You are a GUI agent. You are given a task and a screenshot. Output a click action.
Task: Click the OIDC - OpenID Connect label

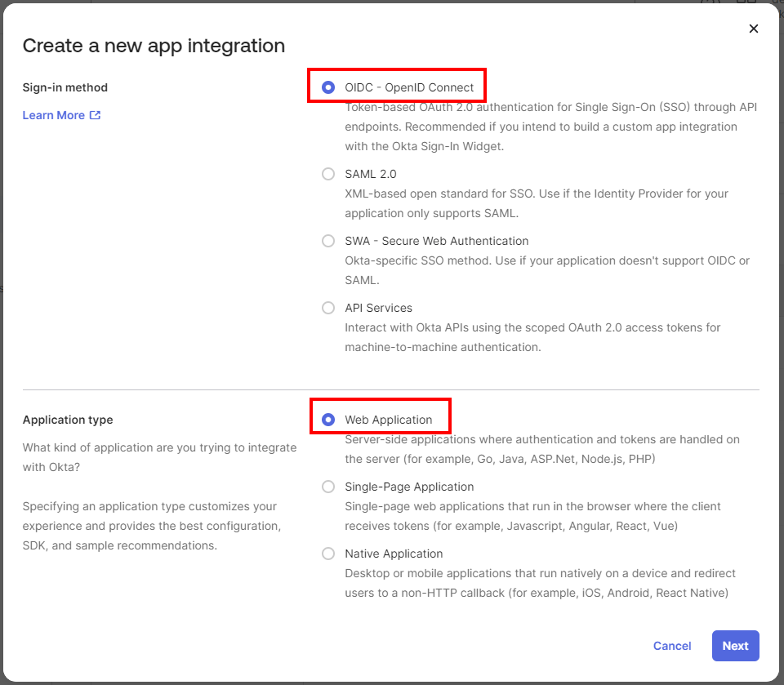click(409, 87)
